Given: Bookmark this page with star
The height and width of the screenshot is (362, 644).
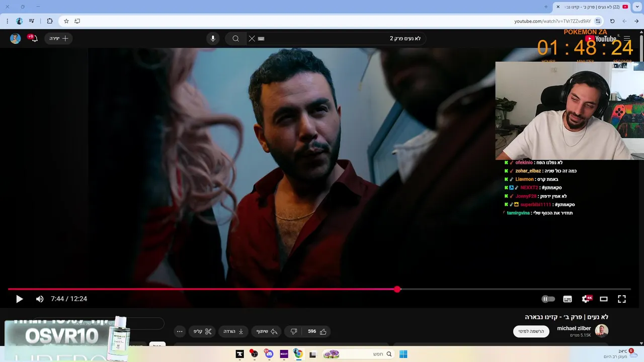Looking at the screenshot, I should 66,21.
